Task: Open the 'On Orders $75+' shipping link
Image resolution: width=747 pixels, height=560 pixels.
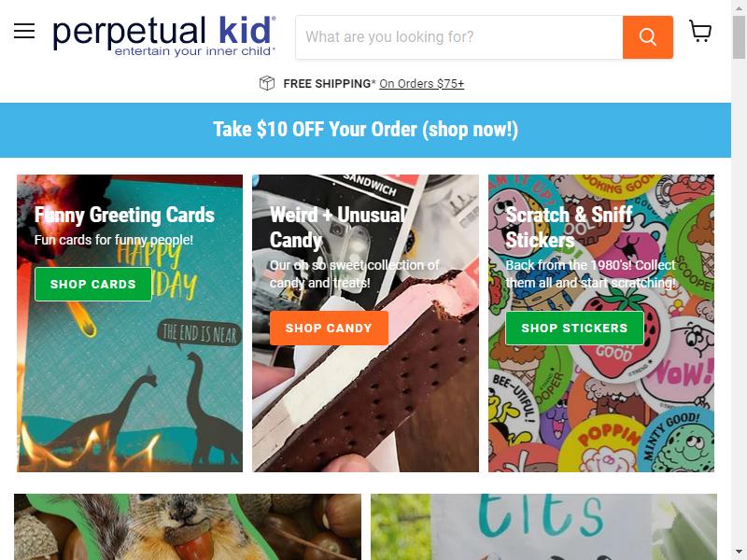Action: pyautogui.click(x=422, y=84)
